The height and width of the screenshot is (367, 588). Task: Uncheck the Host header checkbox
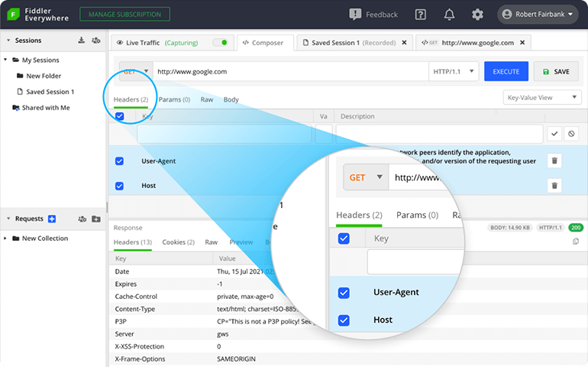119,186
